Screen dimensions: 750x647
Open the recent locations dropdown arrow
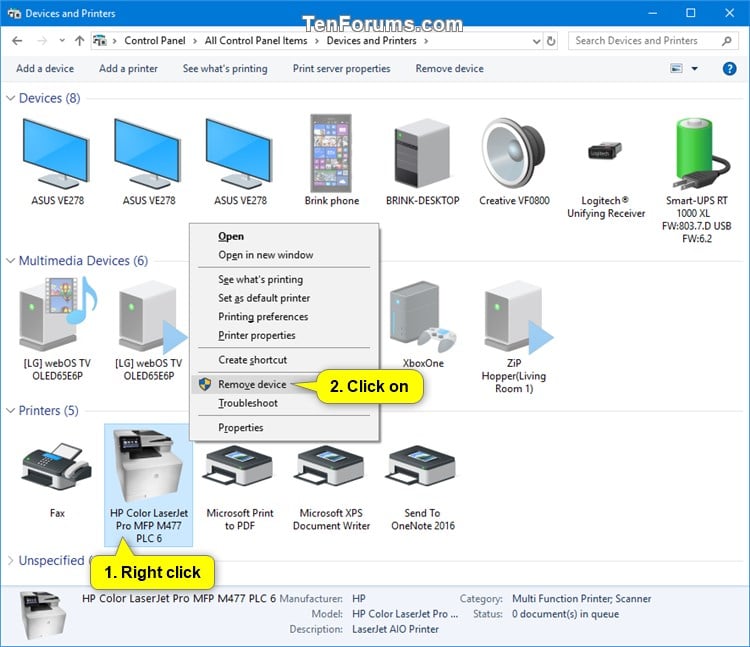62,41
